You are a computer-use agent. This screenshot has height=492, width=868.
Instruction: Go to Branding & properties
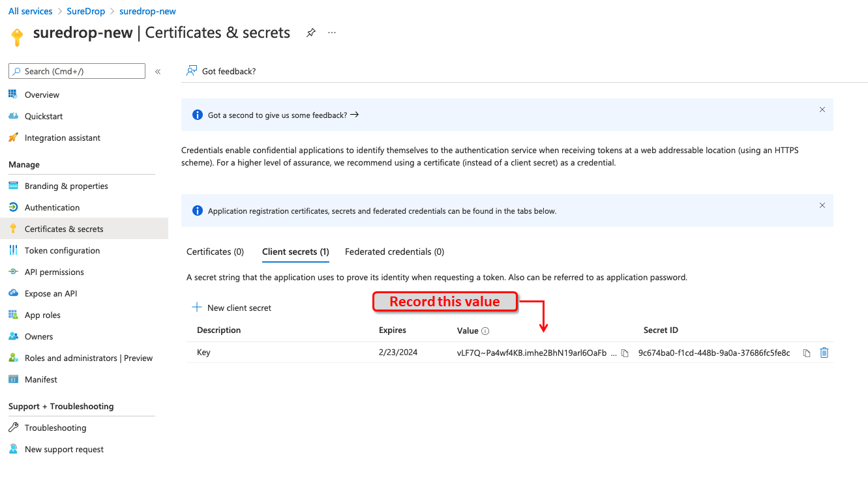pyautogui.click(x=67, y=186)
